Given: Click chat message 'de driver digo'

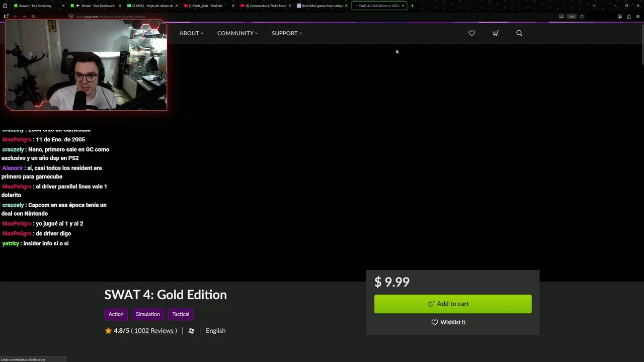Looking at the screenshot, I should point(53,234).
